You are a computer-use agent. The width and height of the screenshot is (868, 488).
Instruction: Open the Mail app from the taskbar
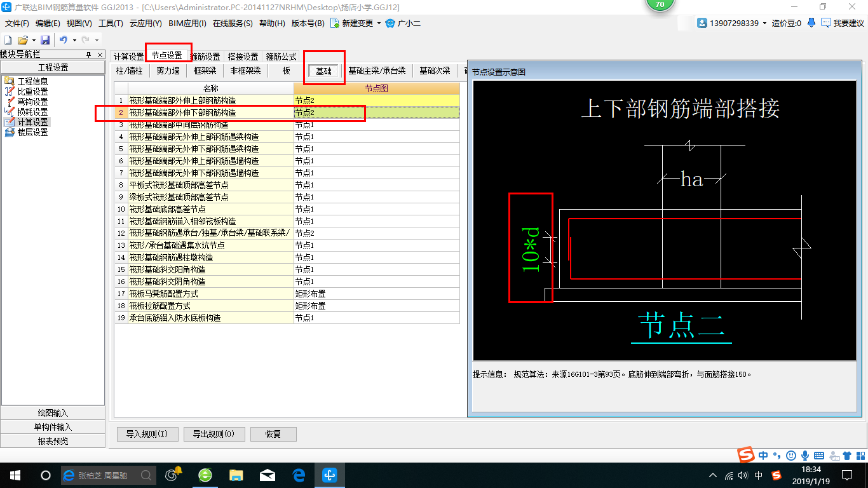pos(268,475)
